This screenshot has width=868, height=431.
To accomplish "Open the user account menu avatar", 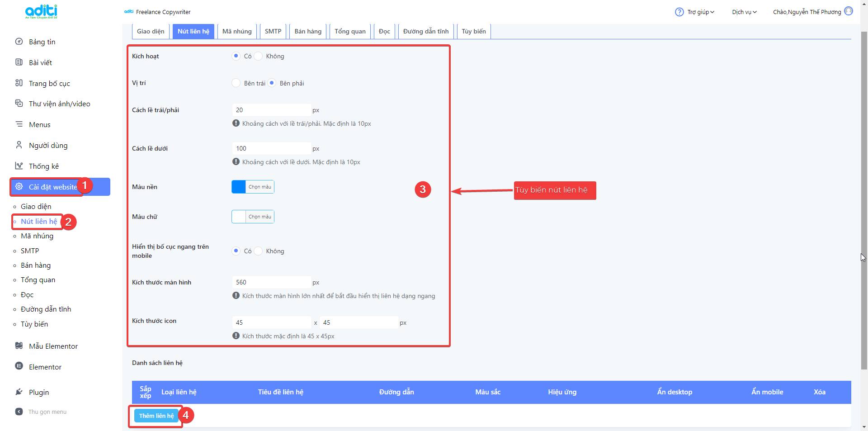I will coord(849,11).
